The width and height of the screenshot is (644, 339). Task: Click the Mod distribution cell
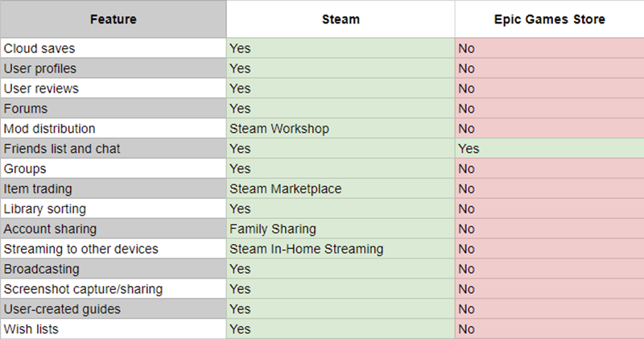point(114,129)
